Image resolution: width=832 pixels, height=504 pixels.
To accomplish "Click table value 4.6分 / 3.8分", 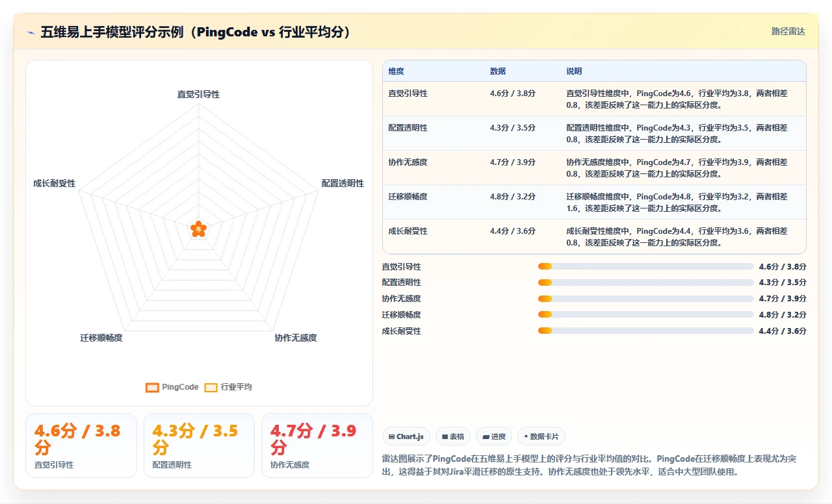I will click(513, 94).
